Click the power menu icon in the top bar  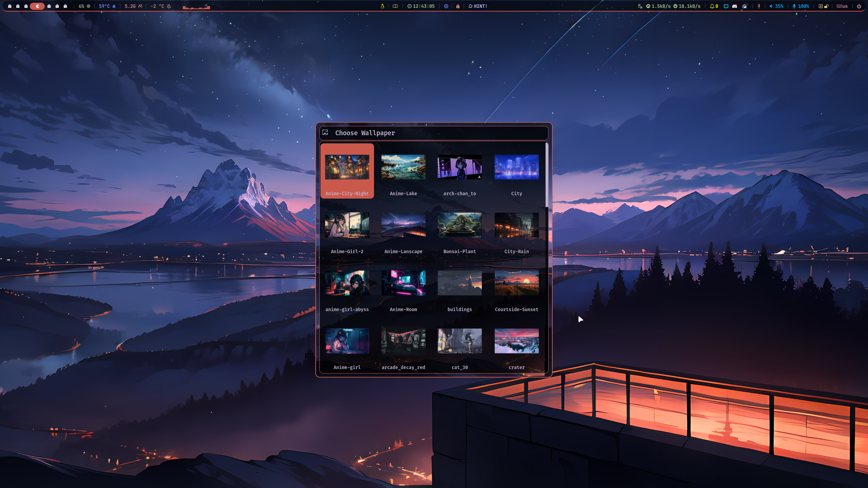[x=859, y=6]
